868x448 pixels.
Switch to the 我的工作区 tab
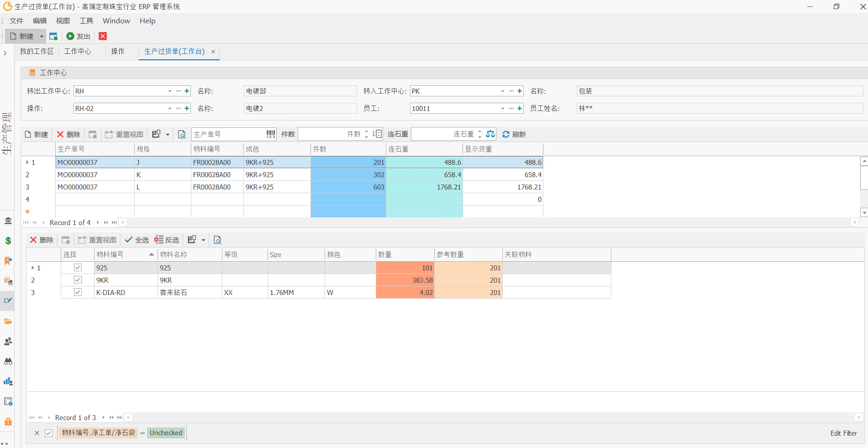tap(37, 52)
